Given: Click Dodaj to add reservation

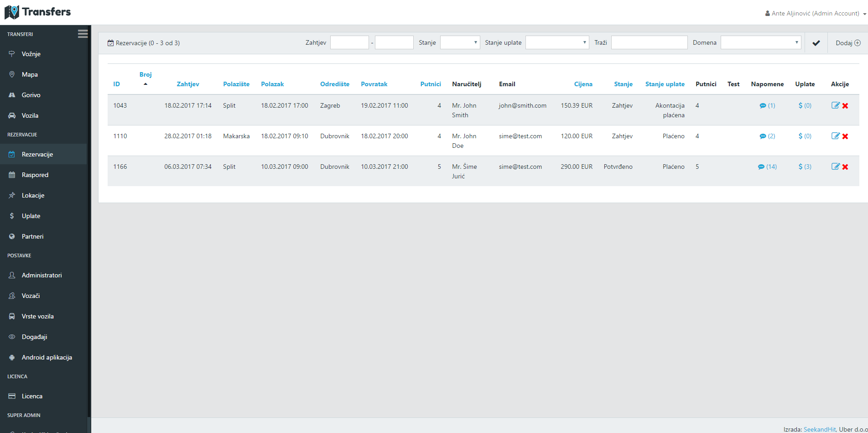Looking at the screenshot, I should [847, 43].
